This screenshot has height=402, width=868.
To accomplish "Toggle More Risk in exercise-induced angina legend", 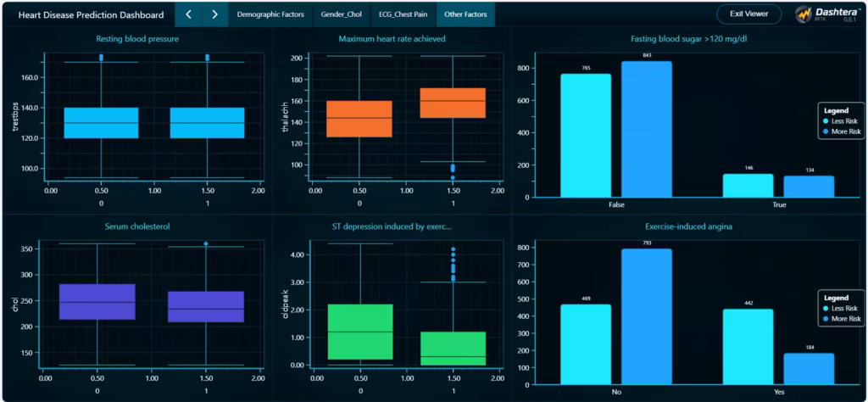I will pyautogui.click(x=842, y=319).
